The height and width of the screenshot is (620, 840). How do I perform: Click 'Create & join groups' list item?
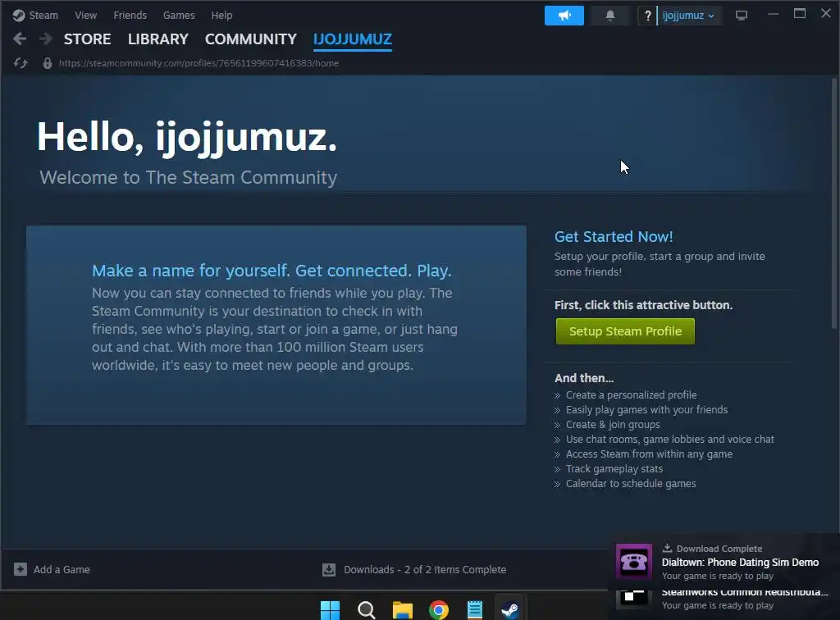click(613, 424)
